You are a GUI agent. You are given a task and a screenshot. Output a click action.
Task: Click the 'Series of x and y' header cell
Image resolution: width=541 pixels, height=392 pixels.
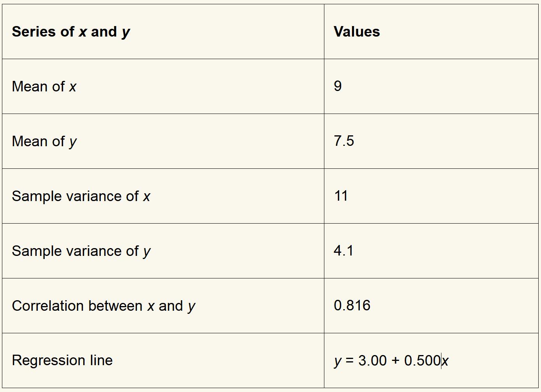(x=71, y=32)
